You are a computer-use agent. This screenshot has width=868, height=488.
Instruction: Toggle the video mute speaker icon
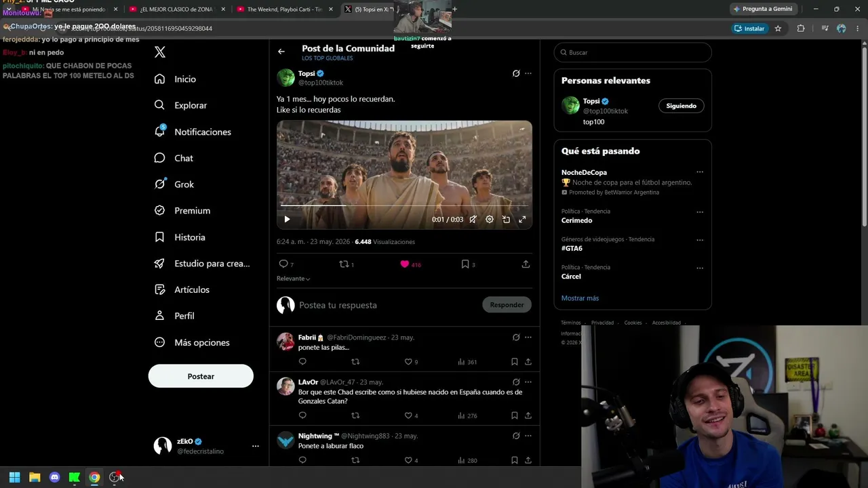(x=473, y=220)
